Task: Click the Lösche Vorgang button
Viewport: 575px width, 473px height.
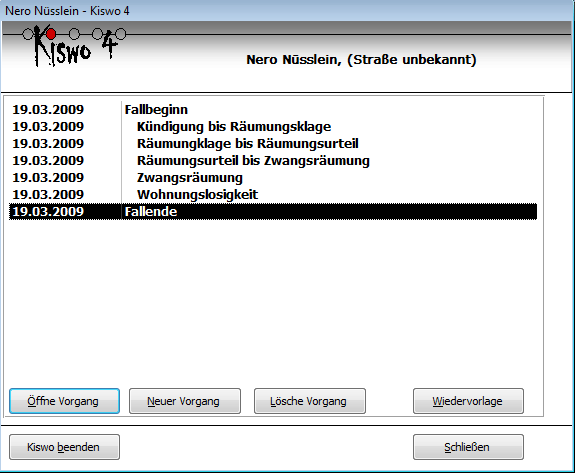Action: [310, 401]
